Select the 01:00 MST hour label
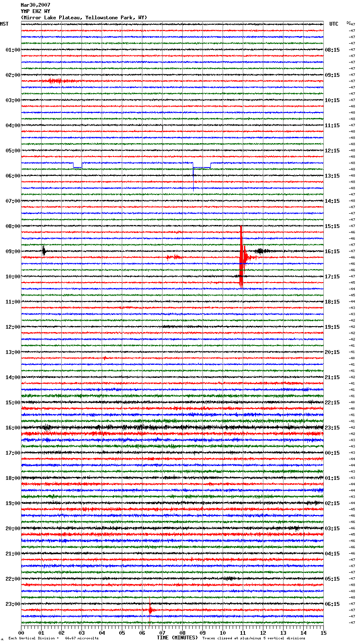Viewport: 357px width, 644px height. tap(13, 50)
